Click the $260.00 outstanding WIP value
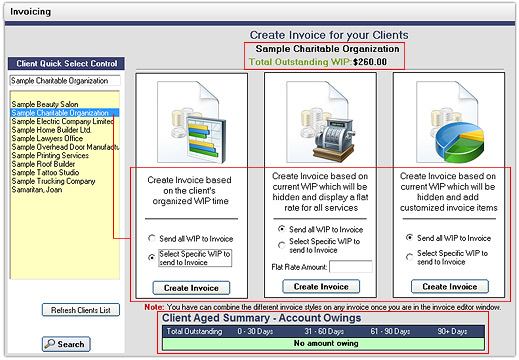The width and height of the screenshot is (519, 360). click(x=370, y=62)
